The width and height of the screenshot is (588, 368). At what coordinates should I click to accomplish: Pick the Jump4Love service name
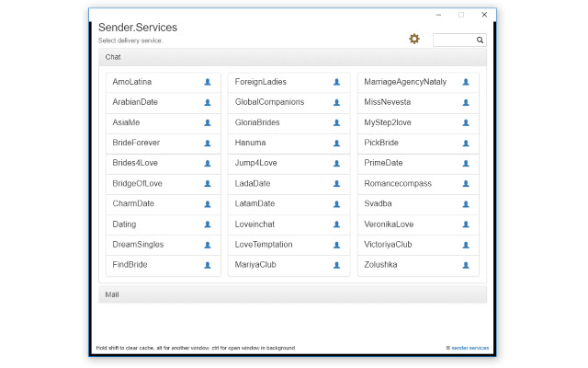tap(255, 163)
